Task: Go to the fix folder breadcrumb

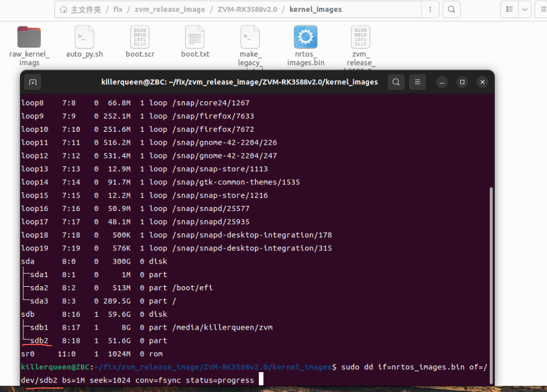Action: point(118,10)
